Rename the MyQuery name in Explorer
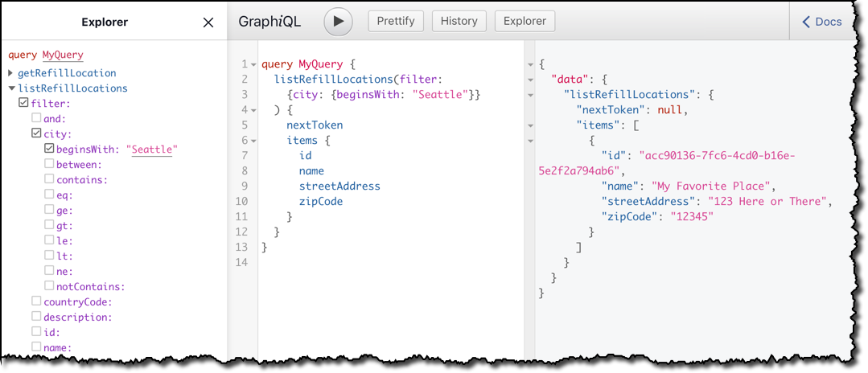The height and width of the screenshot is (373, 868). click(63, 55)
